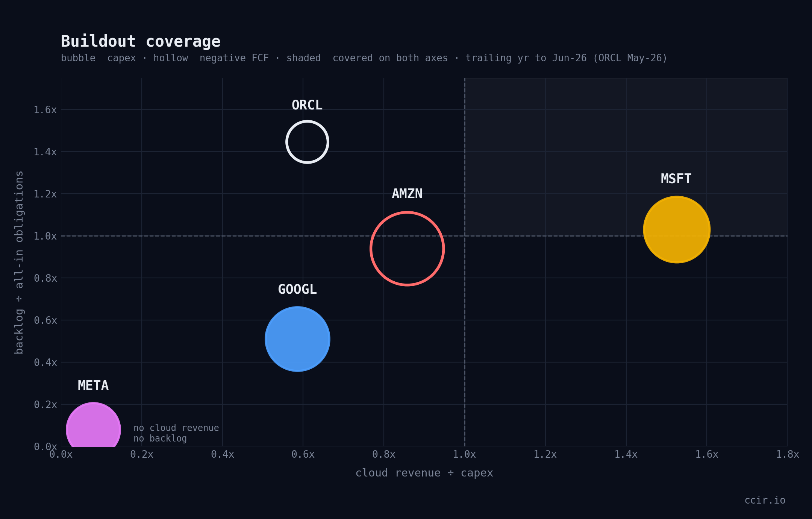This screenshot has height=519, width=812.
Task: Click the hollow white ORCL bubble
Action: 307,142
